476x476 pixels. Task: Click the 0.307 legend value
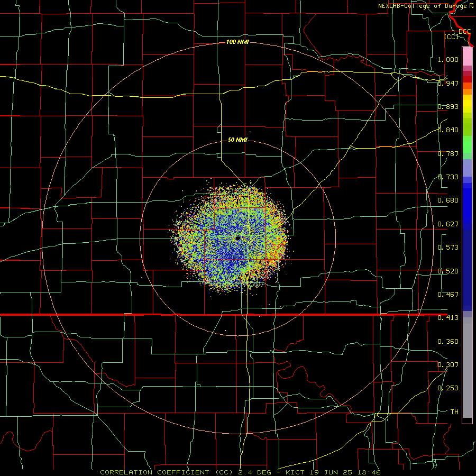coord(448,365)
